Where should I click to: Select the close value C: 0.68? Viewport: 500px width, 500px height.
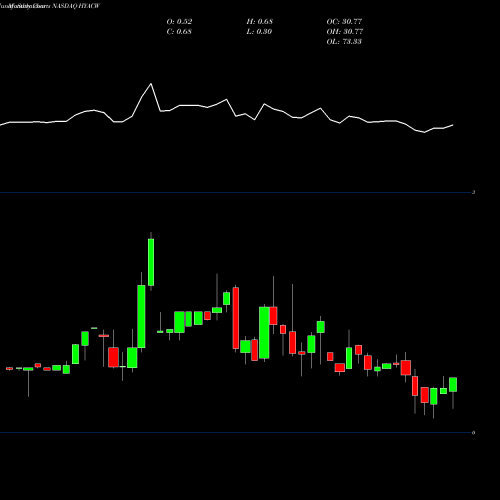click(x=179, y=32)
